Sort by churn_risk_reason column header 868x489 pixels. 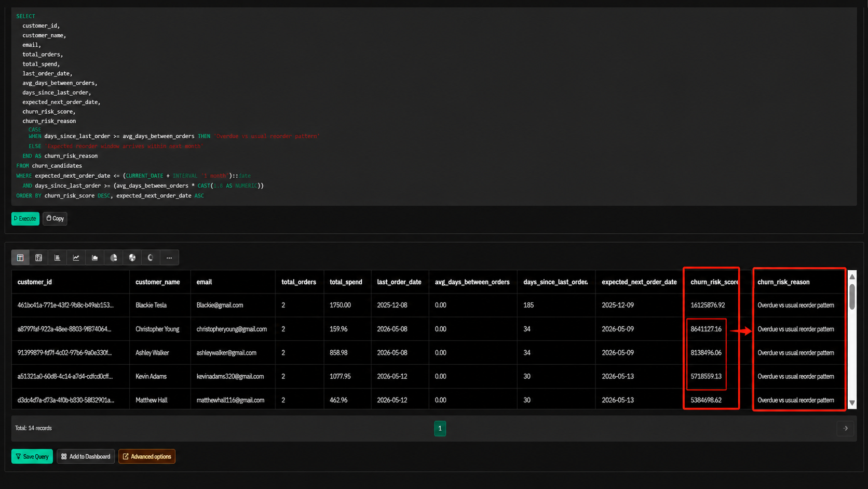pyautogui.click(x=783, y=282)
